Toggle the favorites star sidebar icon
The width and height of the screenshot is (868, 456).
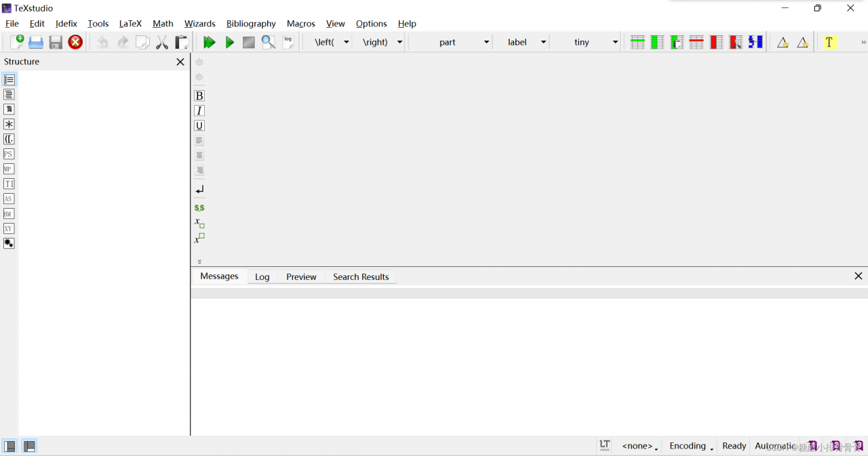coord(9,243)
